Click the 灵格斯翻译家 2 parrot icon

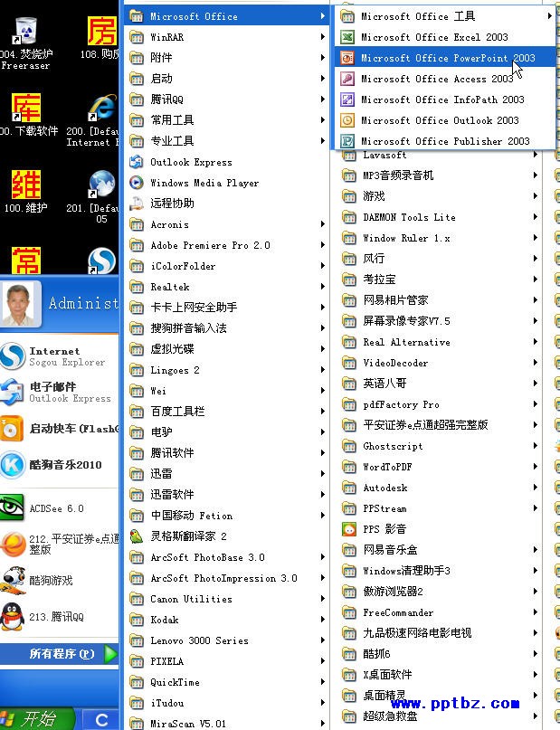click(136, 536)
